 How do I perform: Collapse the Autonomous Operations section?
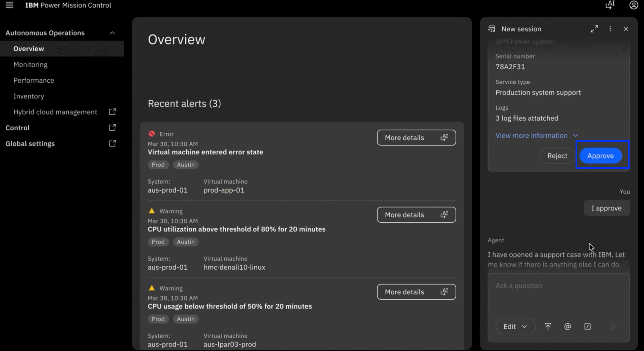click(112, 33)
